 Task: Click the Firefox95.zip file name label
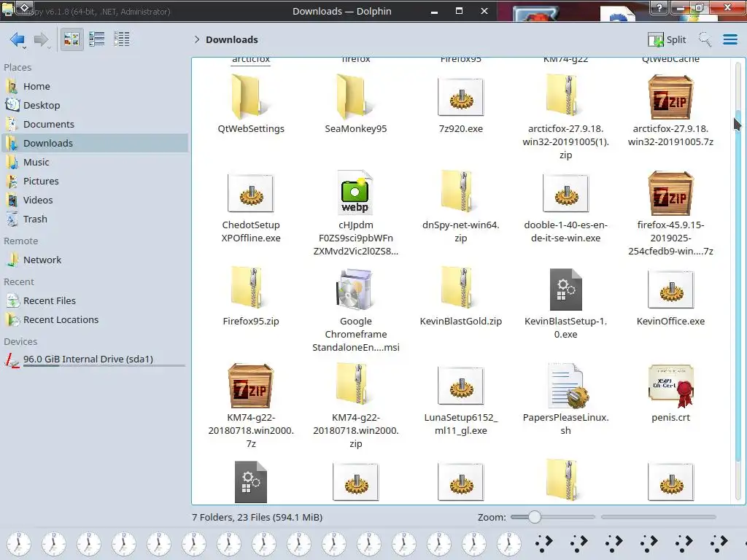(251, 321)
